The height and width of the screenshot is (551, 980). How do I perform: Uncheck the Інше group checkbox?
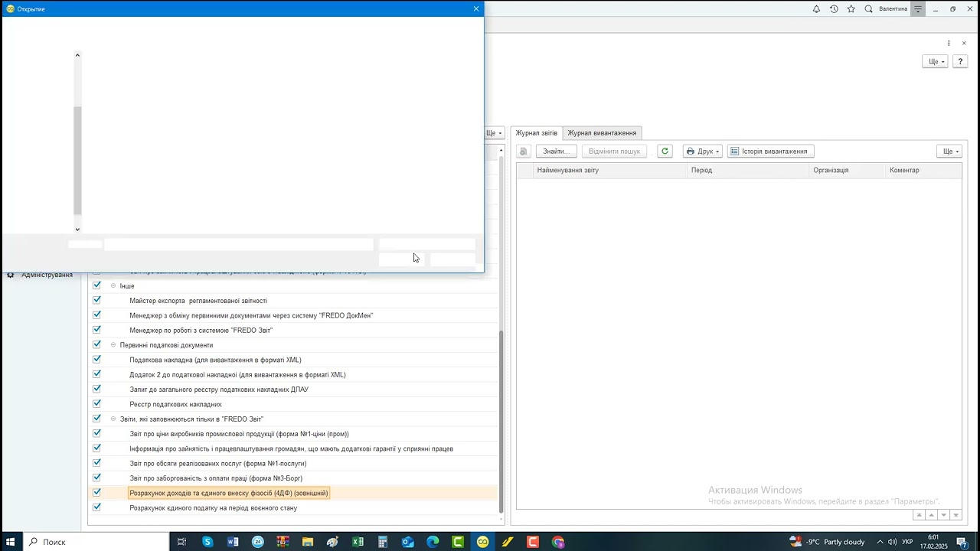click(96, 285)
